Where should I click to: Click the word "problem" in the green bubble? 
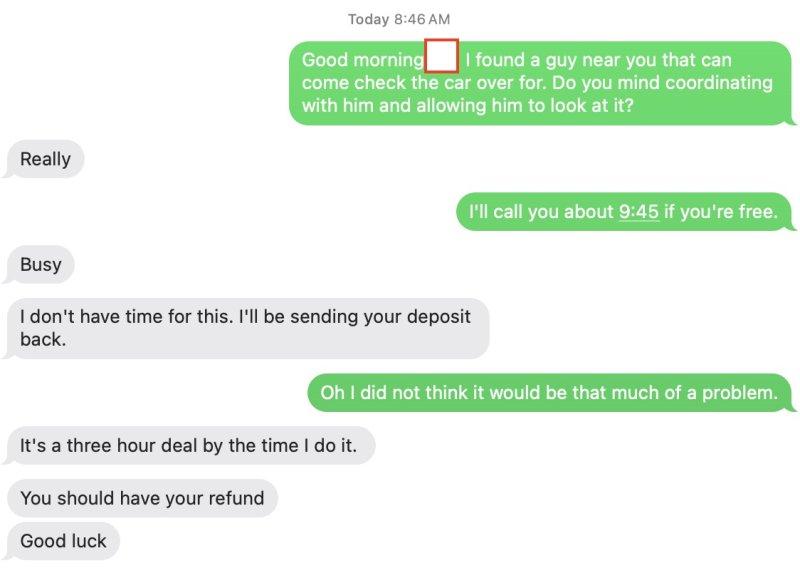pyautogui.click(x=739, y=393)
